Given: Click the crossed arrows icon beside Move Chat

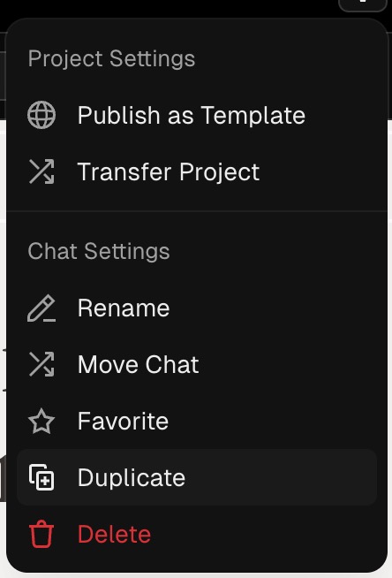Looking at the screenshot, I should pos(41,364).
